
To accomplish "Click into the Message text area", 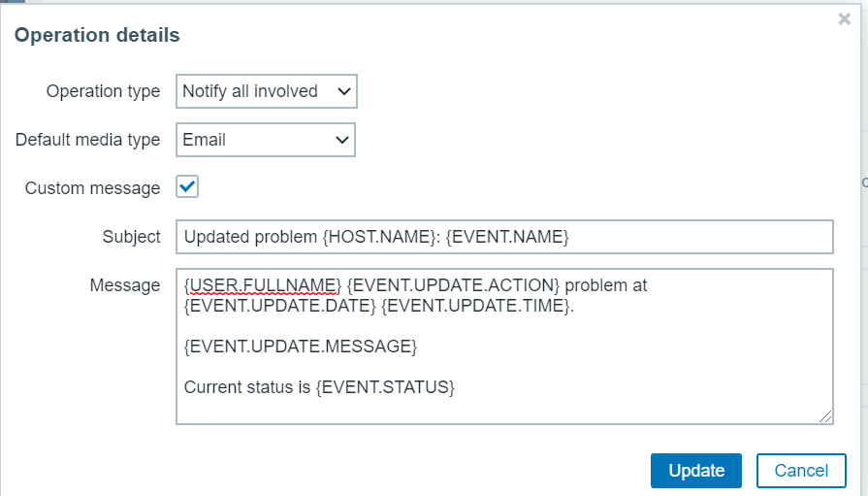I will [504, 347].
